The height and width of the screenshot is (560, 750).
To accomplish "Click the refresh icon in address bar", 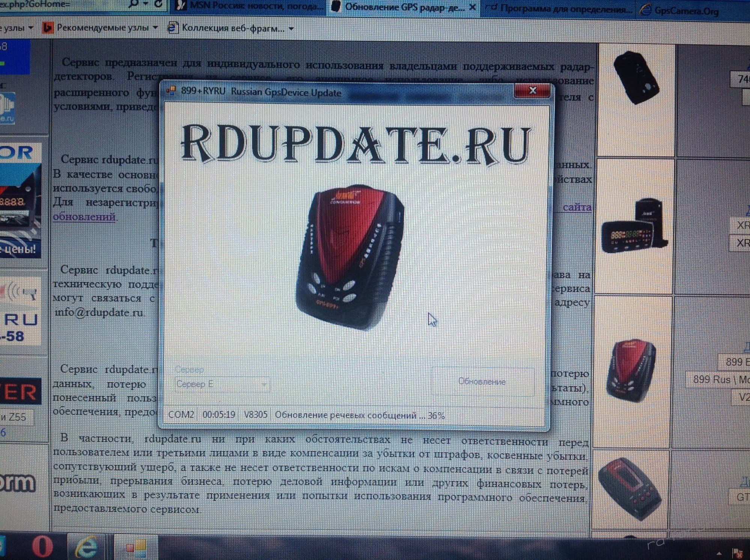I will coord(159,4).
